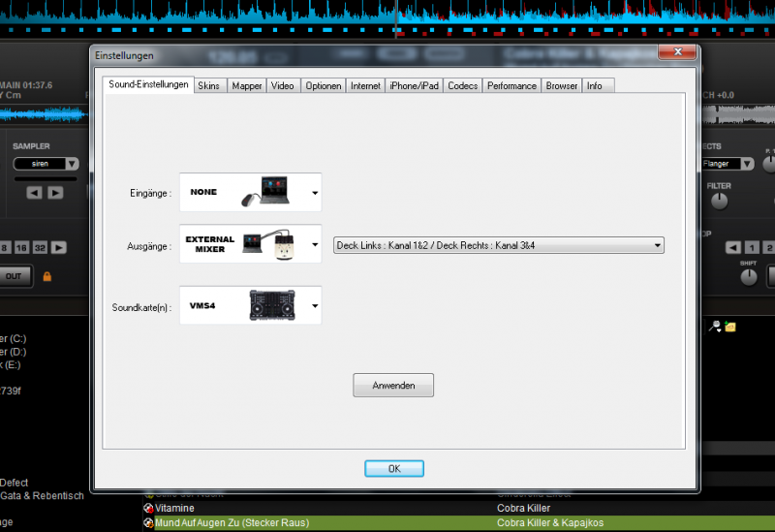Screen dimensions: 775x532
Task: Close the Einstellungen dialog
Action: 677,51
